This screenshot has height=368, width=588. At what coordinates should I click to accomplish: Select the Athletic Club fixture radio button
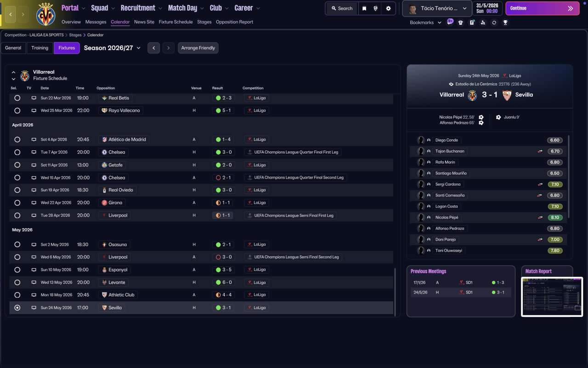tap(17, 295)
